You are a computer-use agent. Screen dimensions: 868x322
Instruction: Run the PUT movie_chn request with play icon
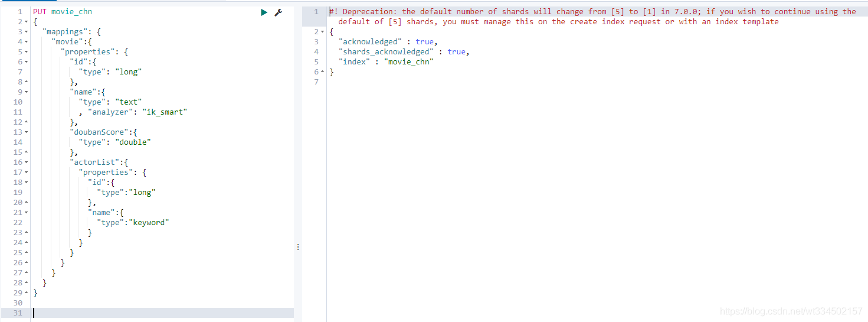coord(264,12)
